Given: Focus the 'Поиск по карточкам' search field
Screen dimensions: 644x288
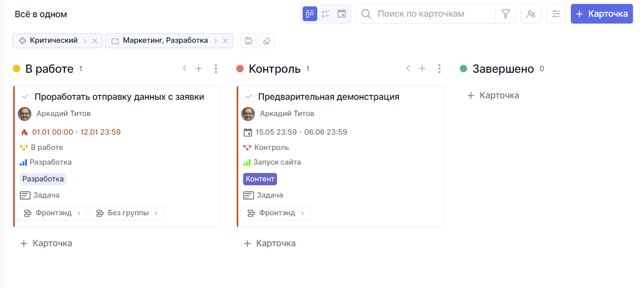Looking at the screenshot, I should coord(432,14).
